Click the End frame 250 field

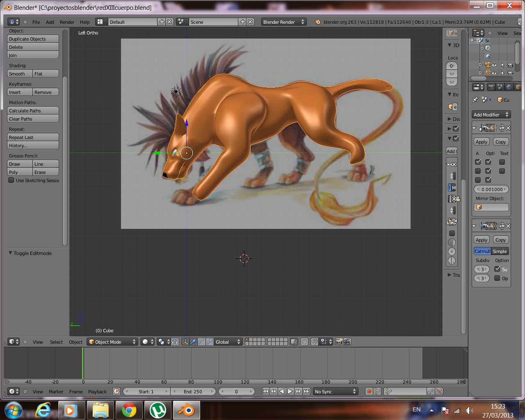tap(193, 392)
